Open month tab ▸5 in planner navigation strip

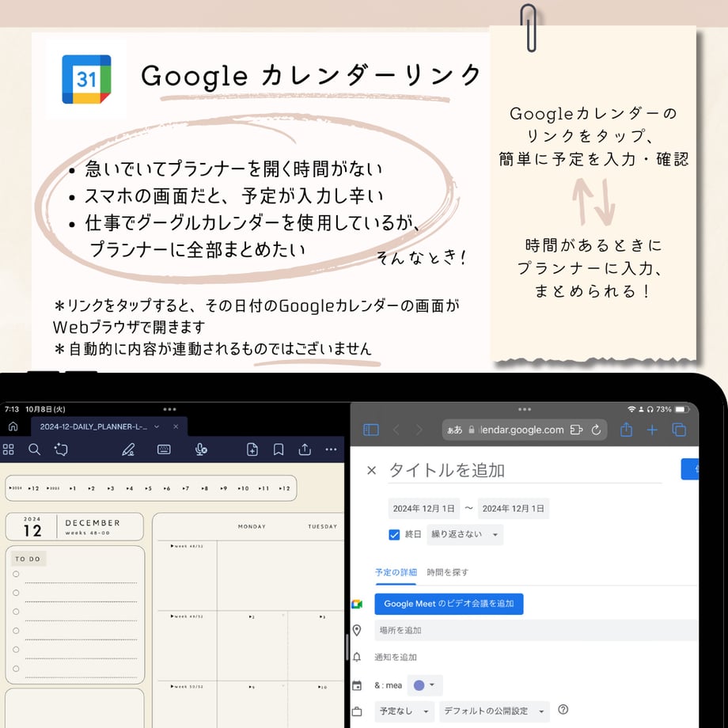pos(148,488)
